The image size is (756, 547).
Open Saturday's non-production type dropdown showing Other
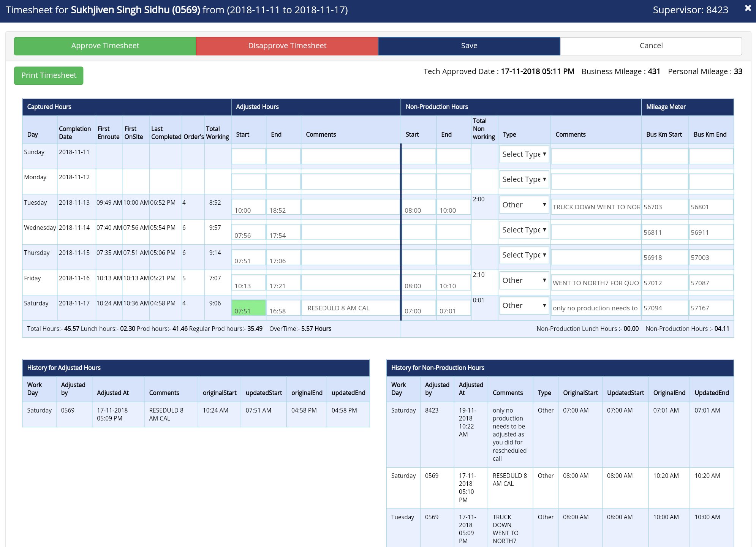point(524,305)
